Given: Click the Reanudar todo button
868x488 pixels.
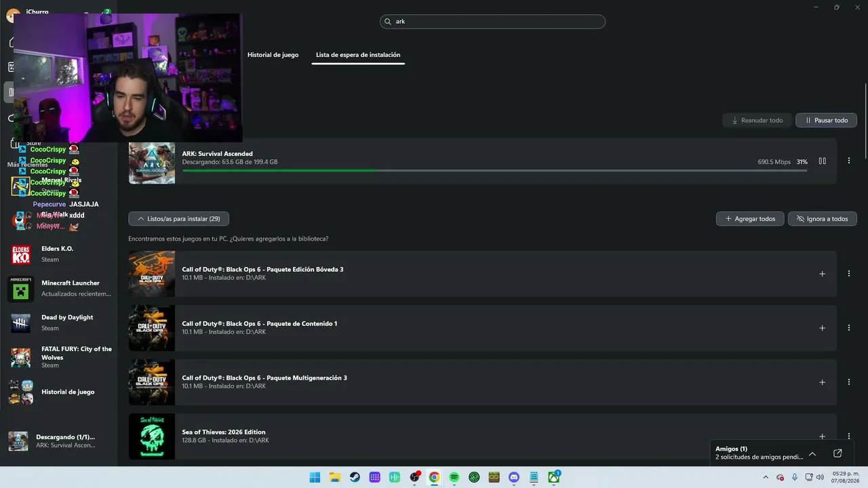Looking at the screenshot, I should [757, 121].
